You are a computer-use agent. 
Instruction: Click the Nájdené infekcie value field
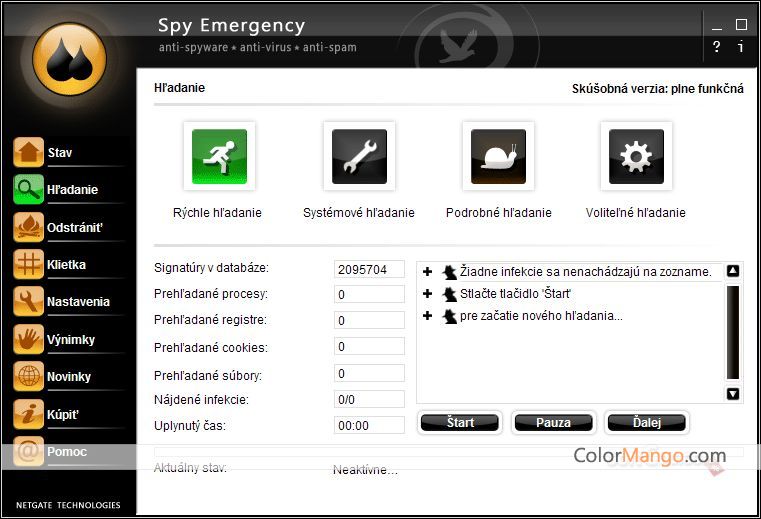tap(369, 400)
